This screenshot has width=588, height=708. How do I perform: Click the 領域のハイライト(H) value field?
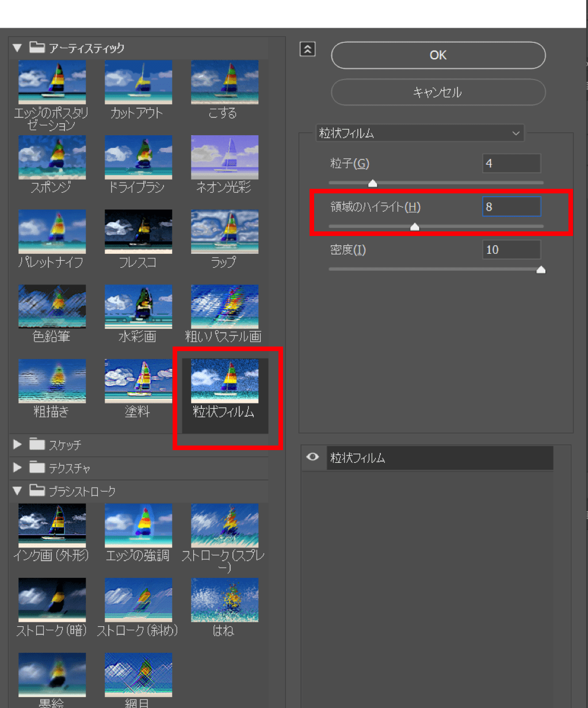511,207
